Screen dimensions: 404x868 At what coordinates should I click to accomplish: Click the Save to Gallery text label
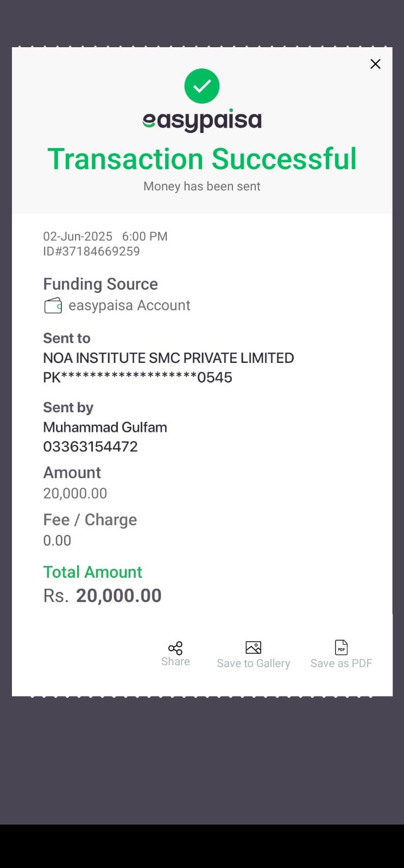click(x=254, y=663)
